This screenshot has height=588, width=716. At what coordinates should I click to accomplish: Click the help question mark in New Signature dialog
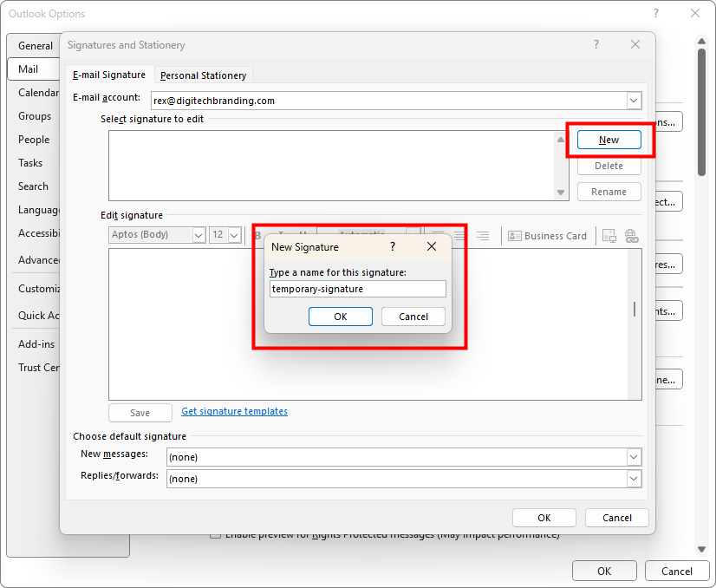(x=393, y=247)
